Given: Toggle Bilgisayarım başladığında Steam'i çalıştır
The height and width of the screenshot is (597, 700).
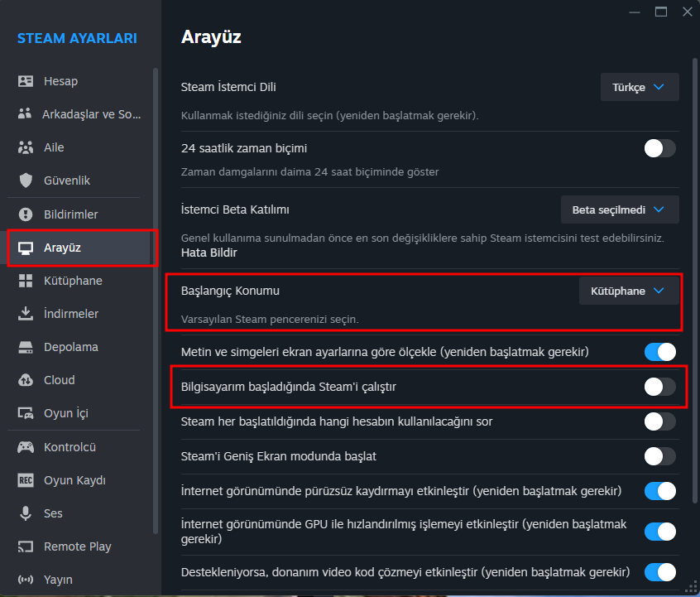Looking at the screenshot, I should (x=659, y=387).
